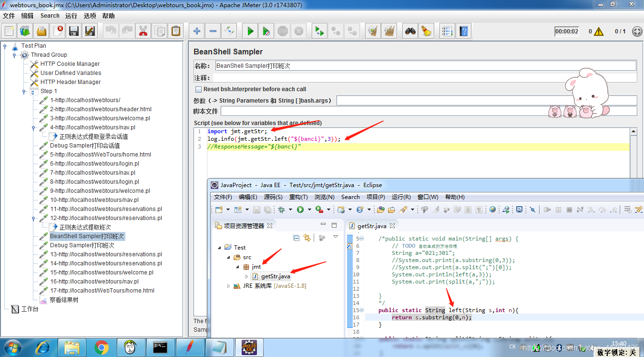The image size is (644, 357).
Task: Click the Copy icon in JMeter toolbar
Action: point(159,31)
